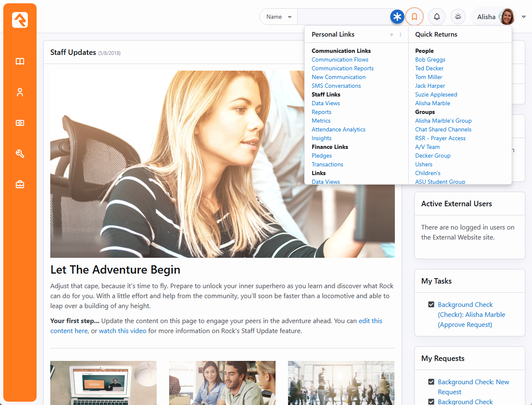Select Communication Flows in Personal Links
The height and width of the screenshot is (405, 532).
point(340,59)
